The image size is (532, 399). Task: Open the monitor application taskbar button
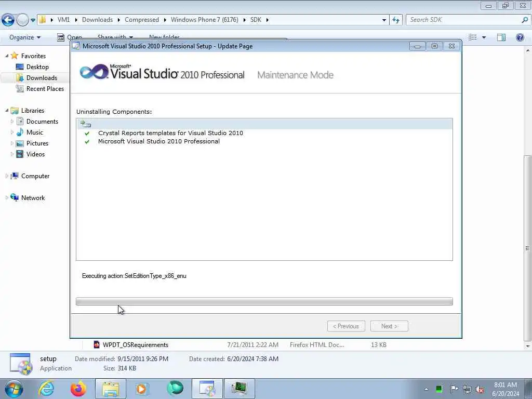tap(240, 389)
